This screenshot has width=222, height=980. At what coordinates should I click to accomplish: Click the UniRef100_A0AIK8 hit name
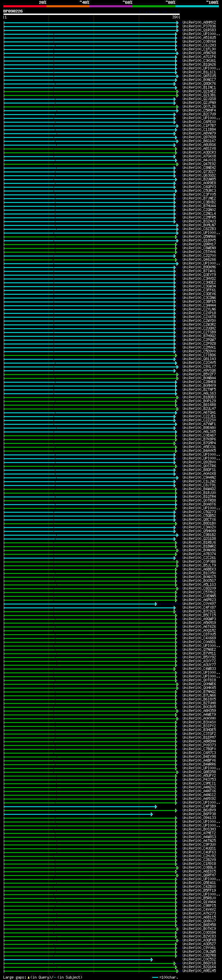click(x=199, y=473)
